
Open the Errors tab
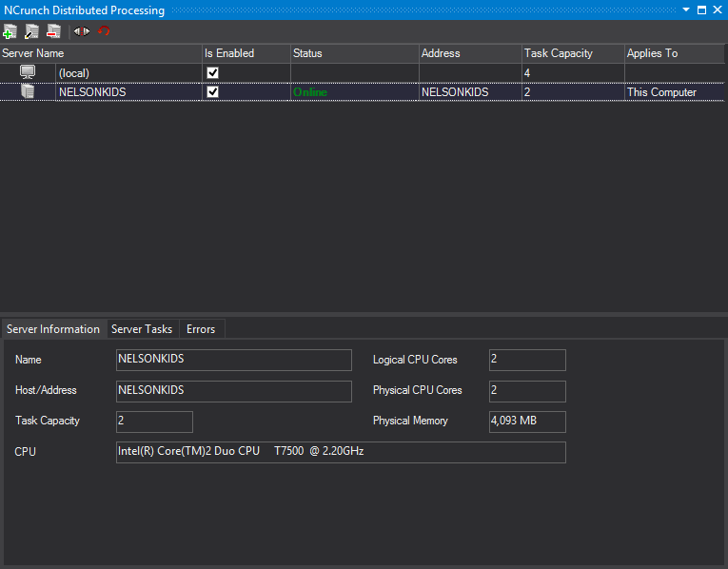201,329
